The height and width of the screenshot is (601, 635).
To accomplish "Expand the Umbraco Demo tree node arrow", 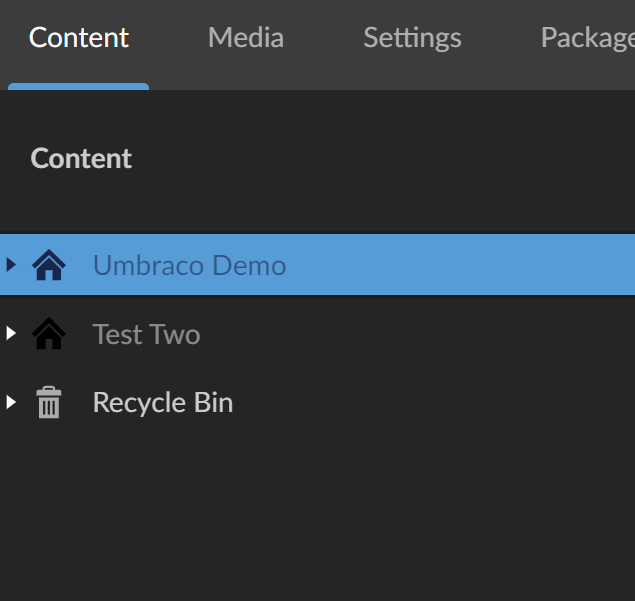I will point(11,265).
